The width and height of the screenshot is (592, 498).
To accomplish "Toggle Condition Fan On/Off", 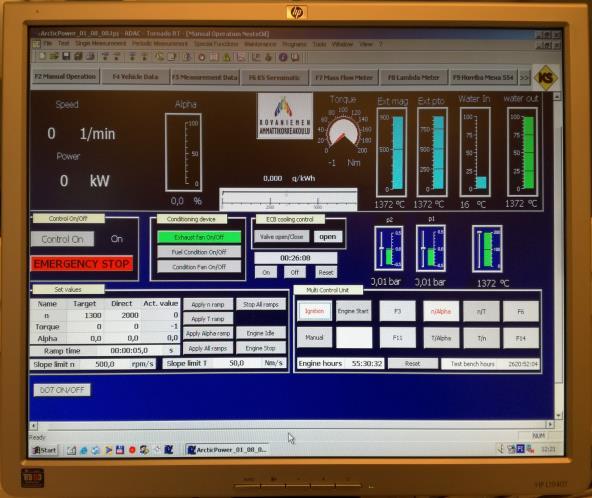I will tap(199, 267).
